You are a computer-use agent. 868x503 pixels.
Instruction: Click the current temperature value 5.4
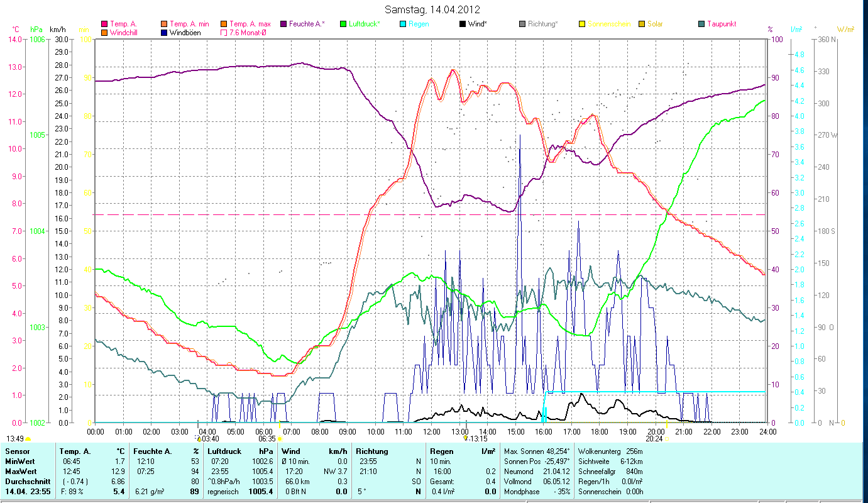pos(119,492)
